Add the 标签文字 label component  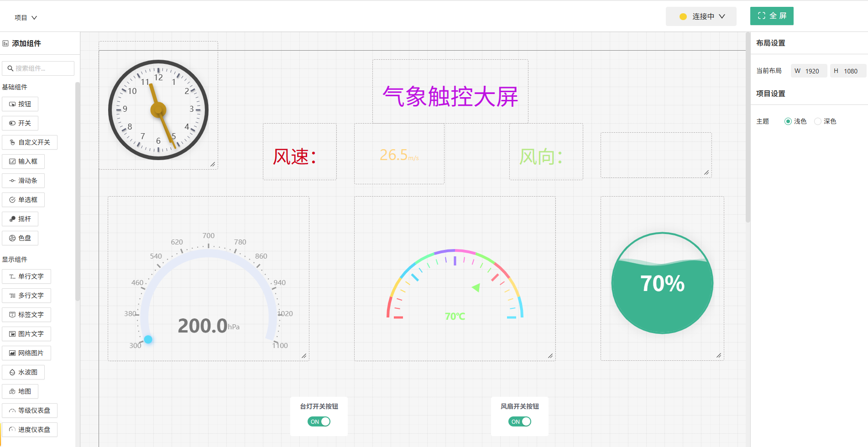[x=26, y=315]
